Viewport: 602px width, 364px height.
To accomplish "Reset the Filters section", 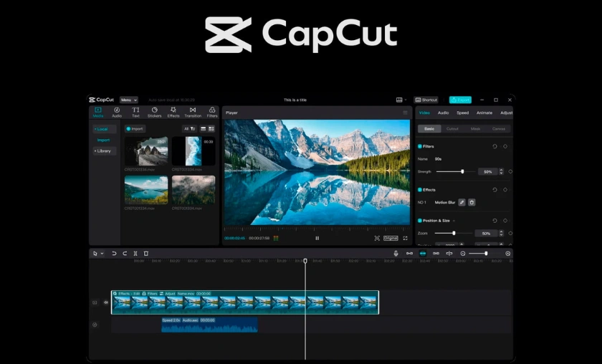I will tap(494, 146).
